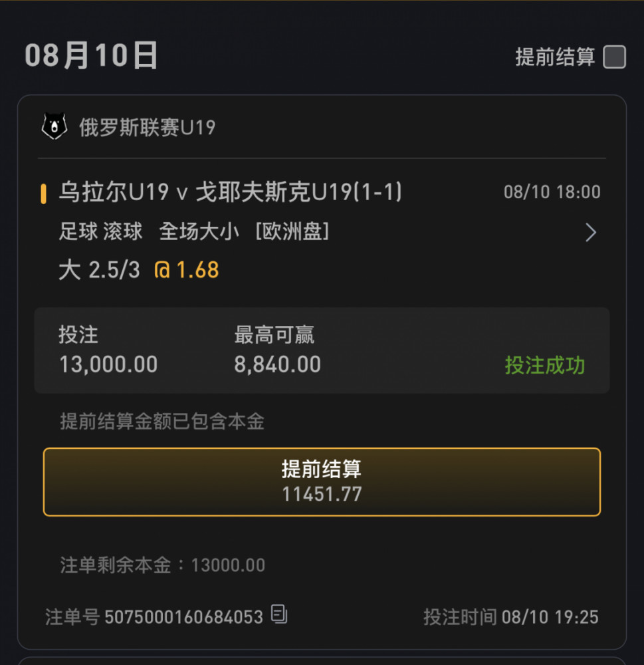Tap the 投注 13,000.00 stake amount
Image resolution: width=644 pixels, height=665 pixels.
(108, 364)
